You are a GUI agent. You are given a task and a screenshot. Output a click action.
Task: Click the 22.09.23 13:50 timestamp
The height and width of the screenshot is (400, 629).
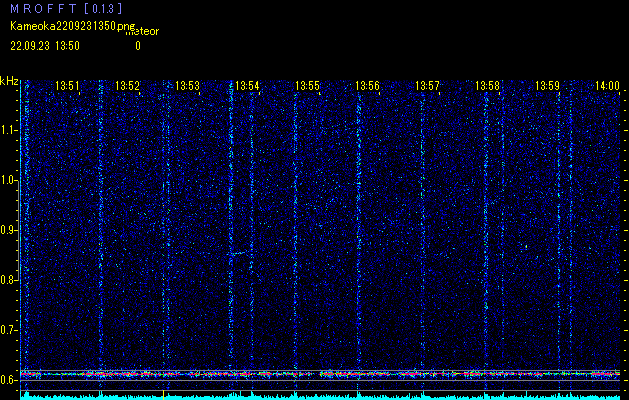[45, 46]
